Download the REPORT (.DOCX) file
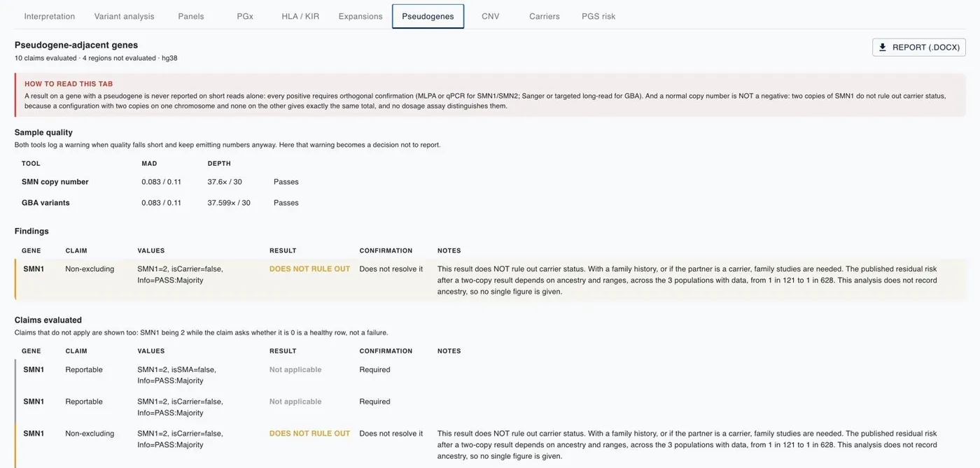The height and width of the screenshot is (468, 980). point(919,48)
